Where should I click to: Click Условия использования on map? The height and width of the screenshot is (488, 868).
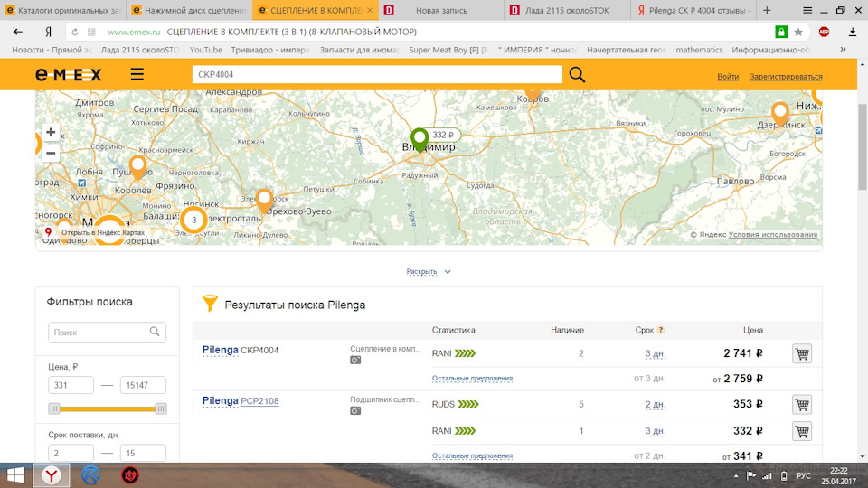(x=773, y=235)
